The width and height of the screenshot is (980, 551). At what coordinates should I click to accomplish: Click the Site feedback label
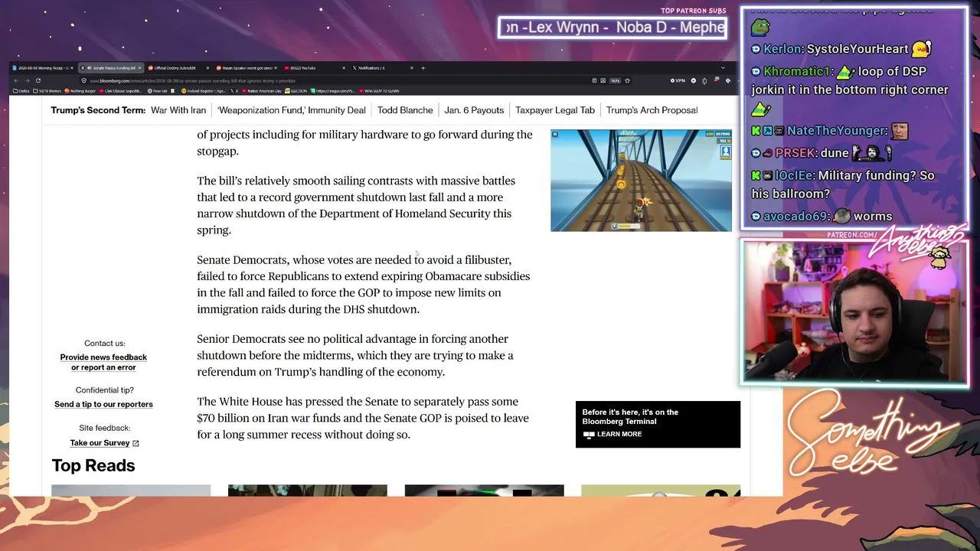click(x=104, y=428)
